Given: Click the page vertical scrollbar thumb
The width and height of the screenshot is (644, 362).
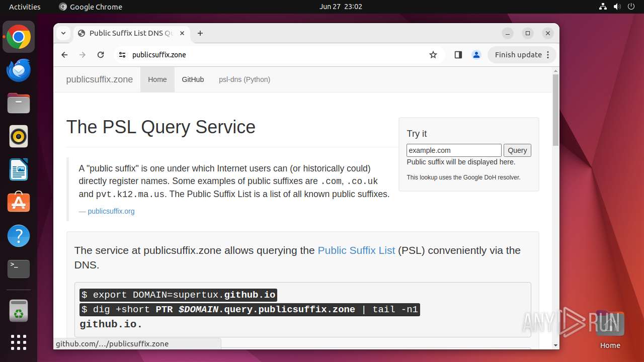Looking at the screenshot, I should pyautogui.click(x=555, y=110).
